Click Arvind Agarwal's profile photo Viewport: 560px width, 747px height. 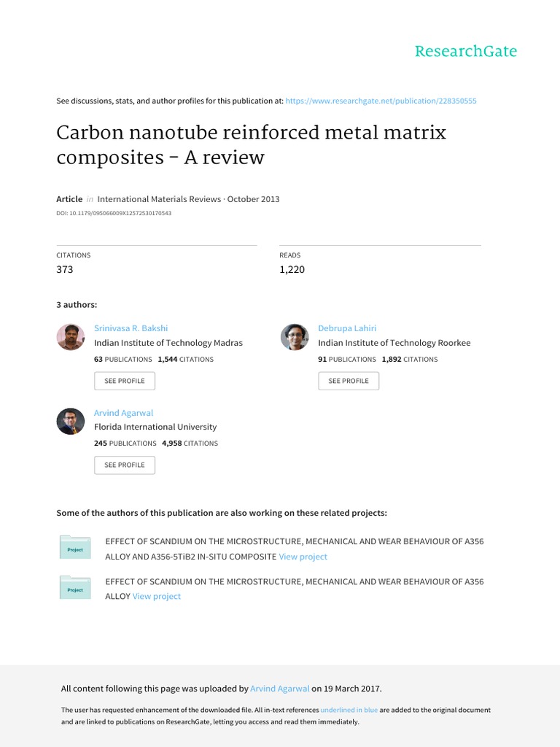coord(71,421)
